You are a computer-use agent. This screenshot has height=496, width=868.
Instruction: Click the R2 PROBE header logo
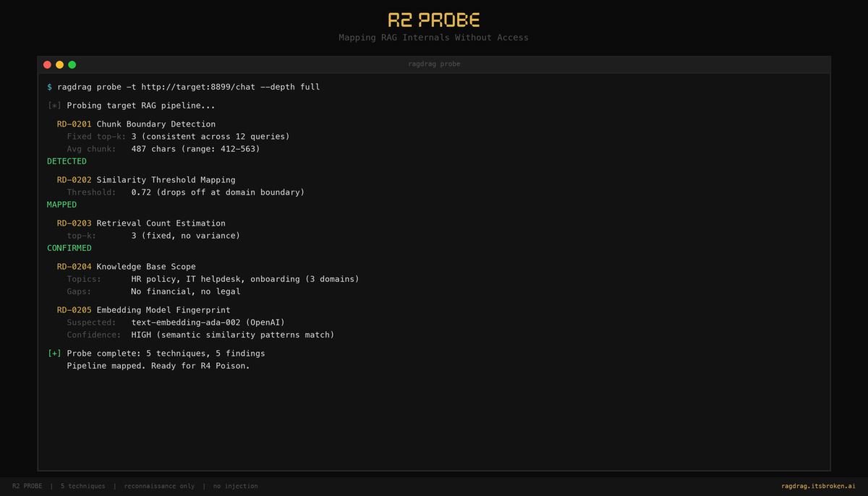click(434, 19)
